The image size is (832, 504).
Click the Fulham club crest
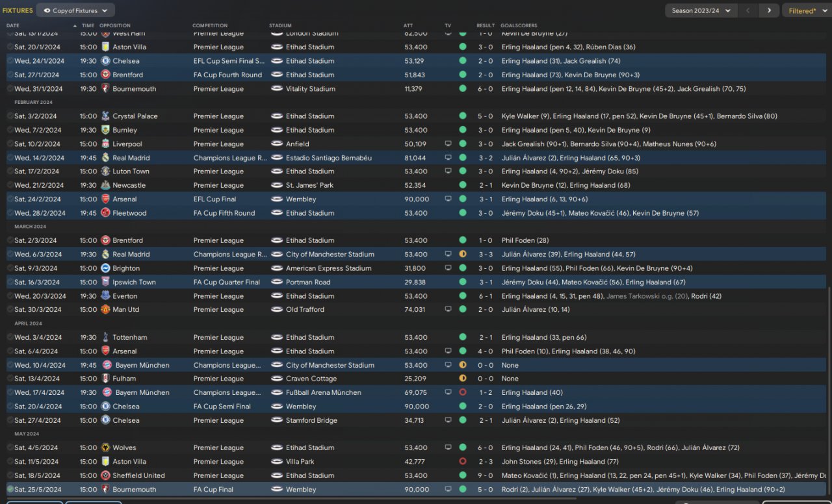pos(105,379)
